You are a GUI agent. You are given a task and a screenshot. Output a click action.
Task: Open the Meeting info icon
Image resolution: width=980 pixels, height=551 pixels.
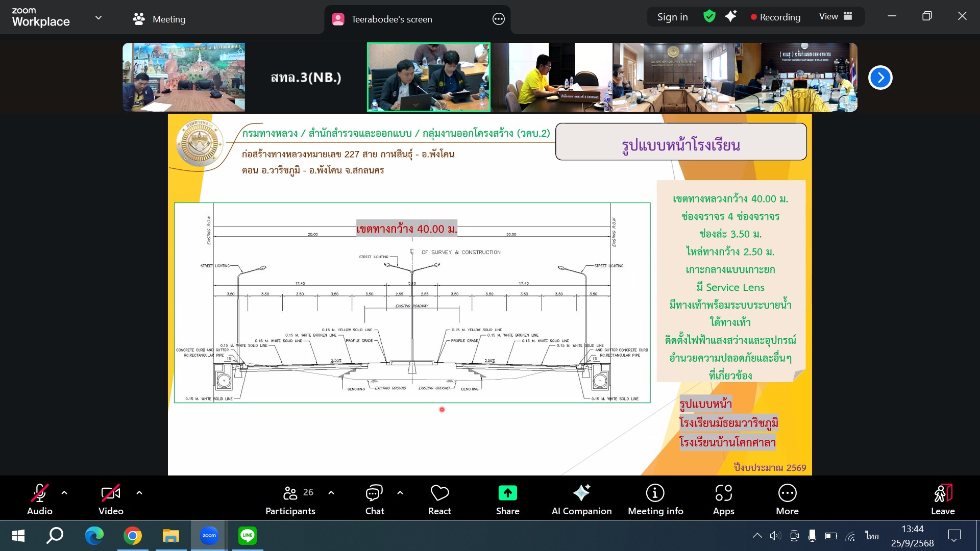click(x=655, y=493)
